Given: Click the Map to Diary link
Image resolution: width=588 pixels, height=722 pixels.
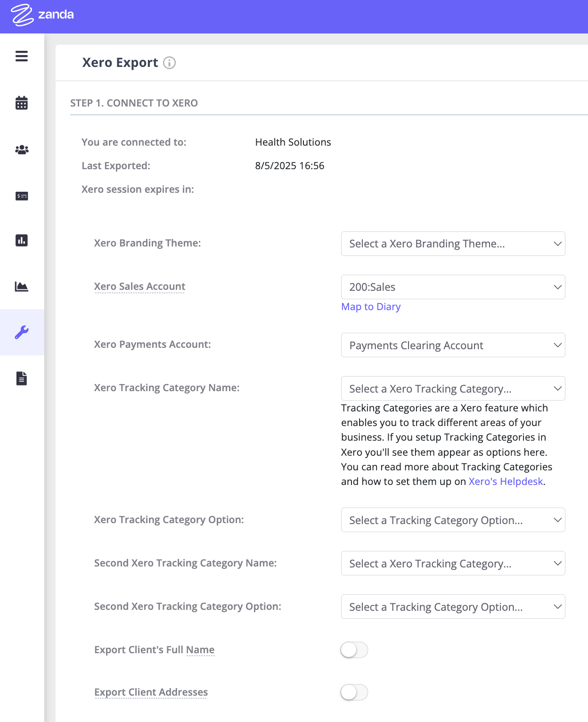Looking at the screenshot, I should click(371, 307).
